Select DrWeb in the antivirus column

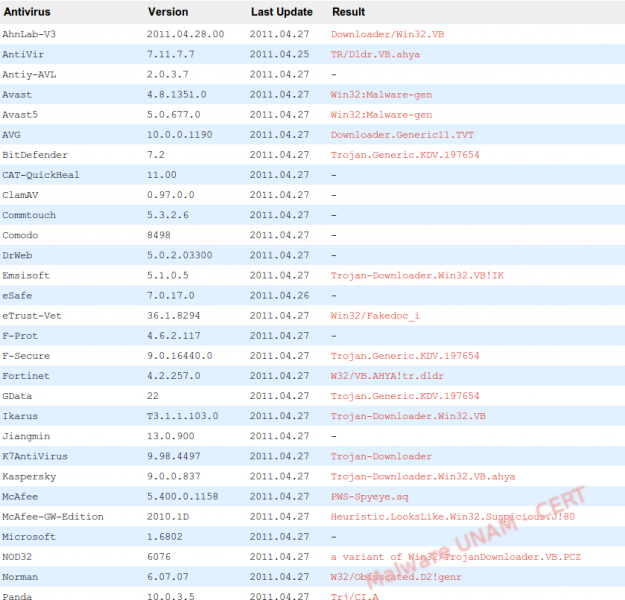tap(17, 255)
